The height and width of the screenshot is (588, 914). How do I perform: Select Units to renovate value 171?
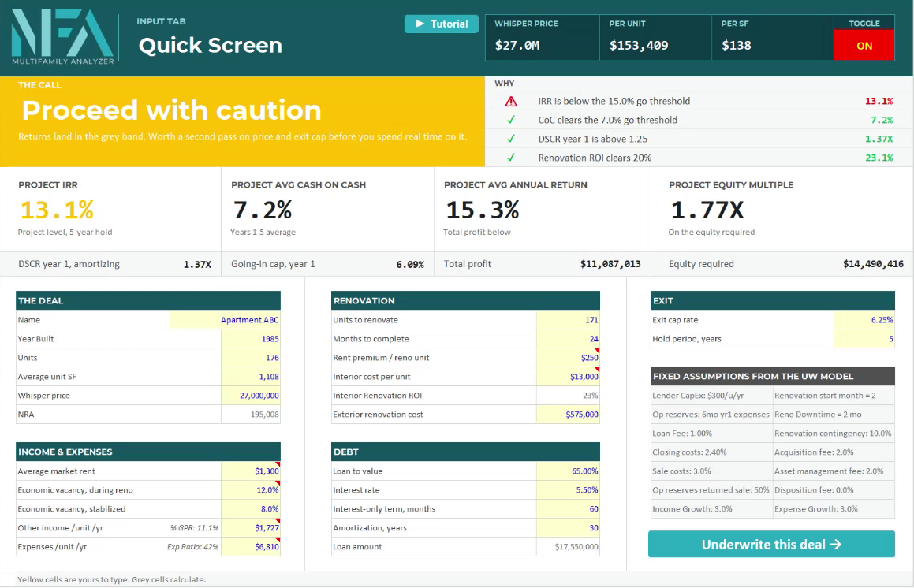pyautogui.click(x=568, y=320)
